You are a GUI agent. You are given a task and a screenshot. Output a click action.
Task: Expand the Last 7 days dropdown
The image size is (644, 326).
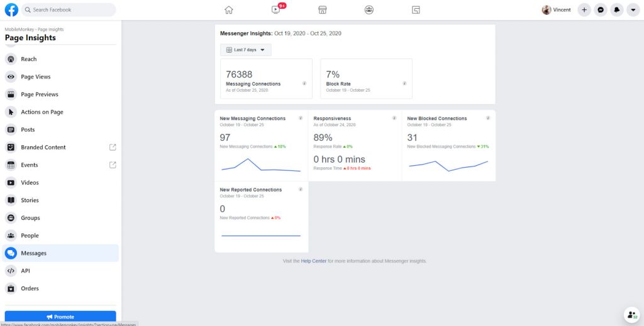[246, 50]
